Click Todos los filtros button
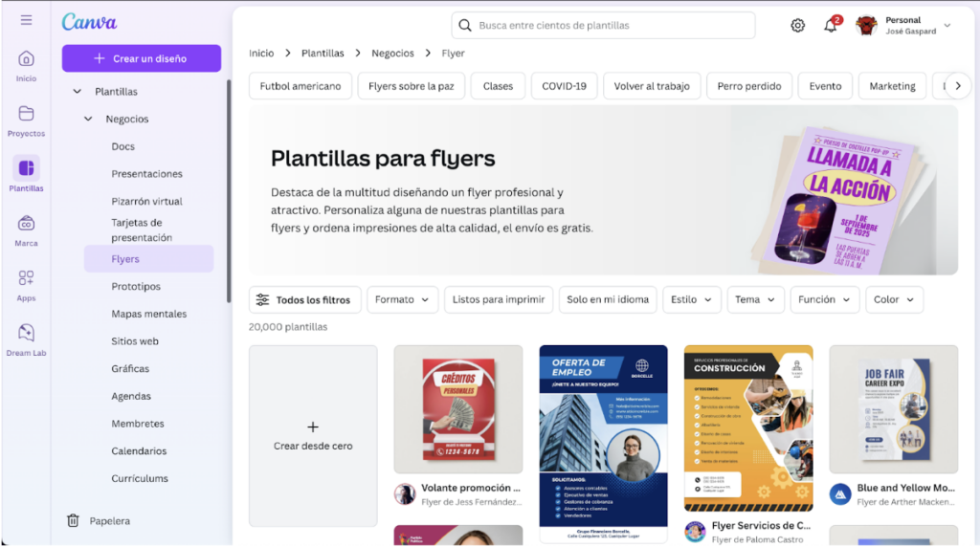This screenshot has width=980, height=547. 305,299
